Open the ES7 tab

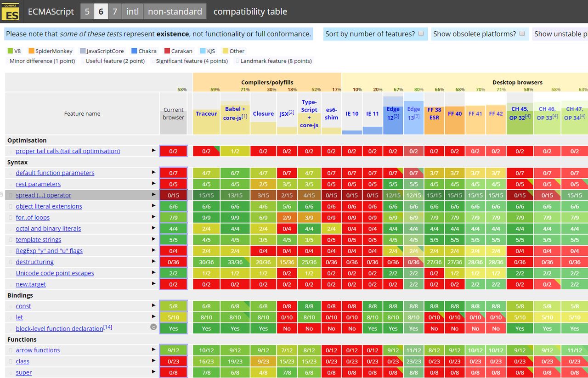(x=115, y=11)
